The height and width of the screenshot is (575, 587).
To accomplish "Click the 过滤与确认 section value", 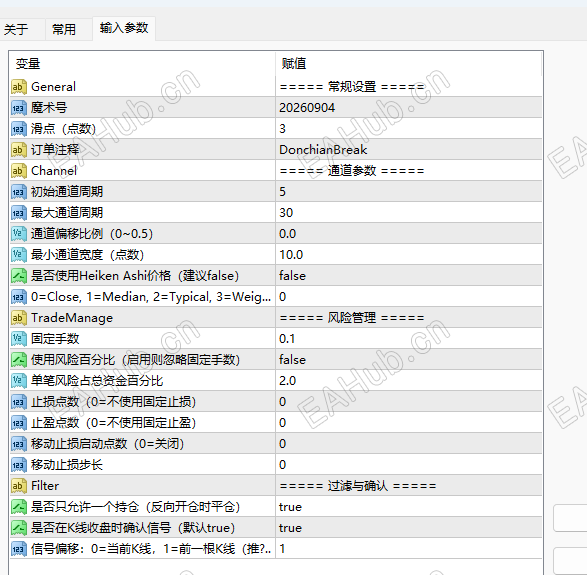I will 358,486.
